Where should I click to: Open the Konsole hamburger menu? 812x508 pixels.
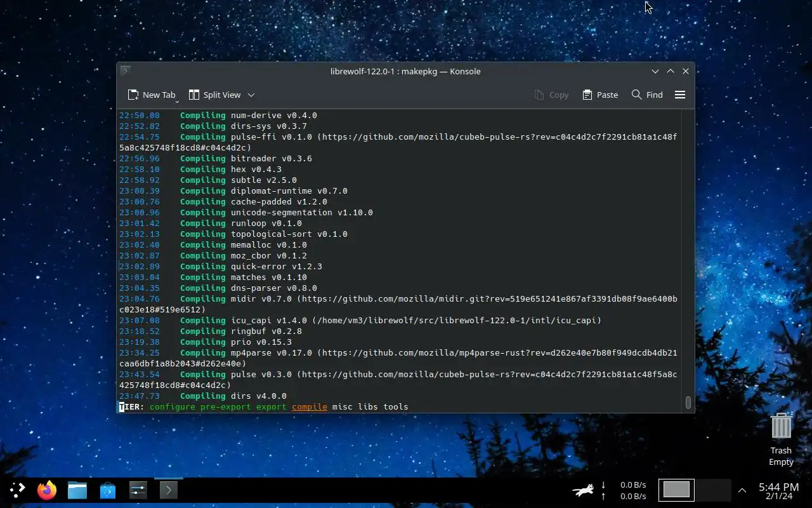pyautogui.click(x=680, y=95)
